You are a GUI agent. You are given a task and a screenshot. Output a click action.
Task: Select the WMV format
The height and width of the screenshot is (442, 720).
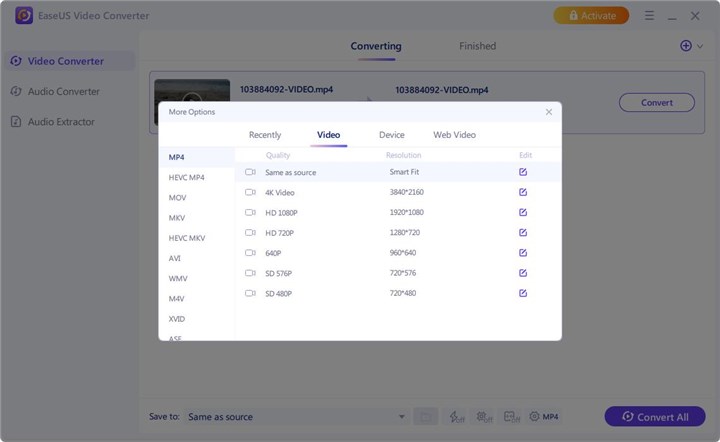click(178, 278)
